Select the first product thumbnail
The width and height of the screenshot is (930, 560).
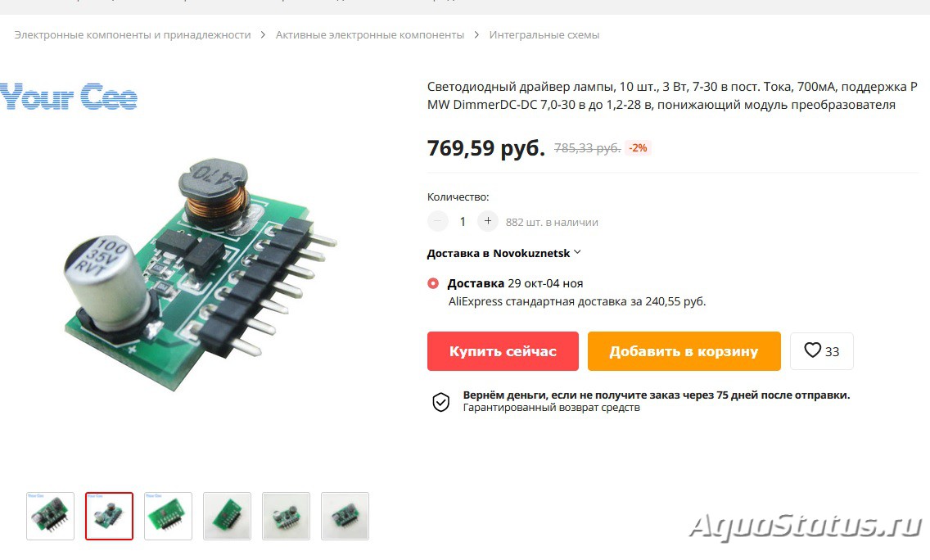tap(51, 516)
